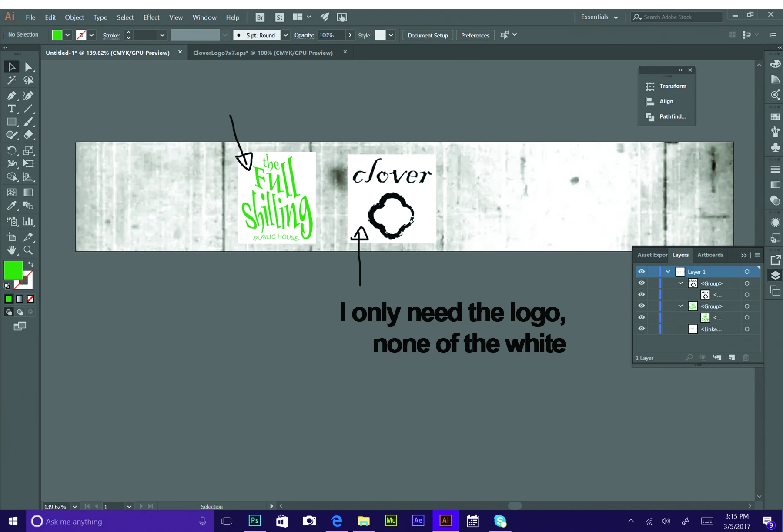This screenshot has width=783, height=532.
Task: Open Photoshop from the Windows taskbar
Action: (x=255, y=521)
